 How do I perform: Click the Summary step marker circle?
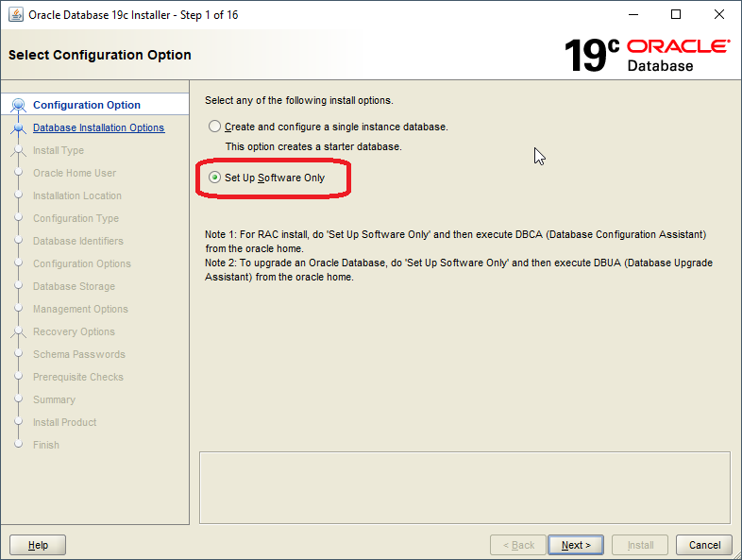coord(19,399)
